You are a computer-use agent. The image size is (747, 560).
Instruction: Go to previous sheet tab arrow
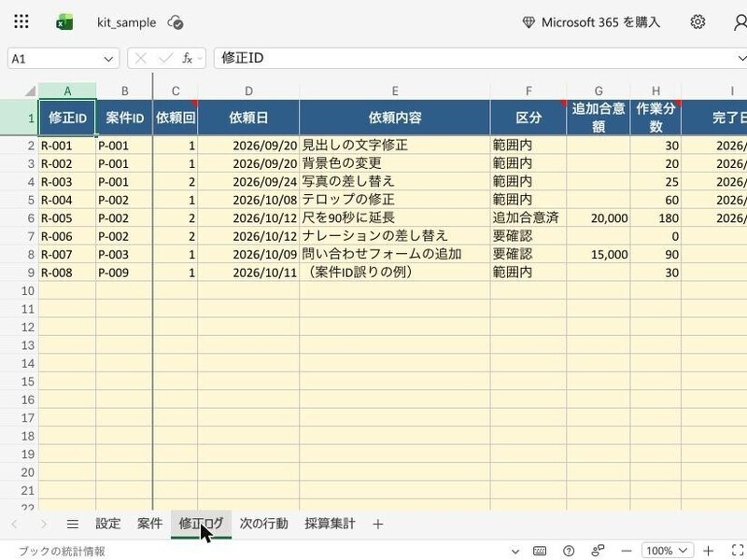(14, 525)
